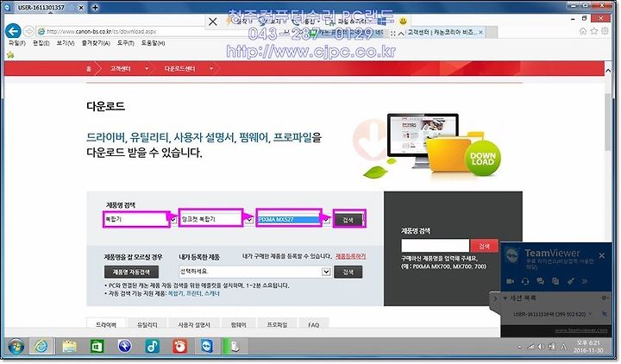
Task: Select the 사용자 설명서 tab
Action: click(194, 324)
